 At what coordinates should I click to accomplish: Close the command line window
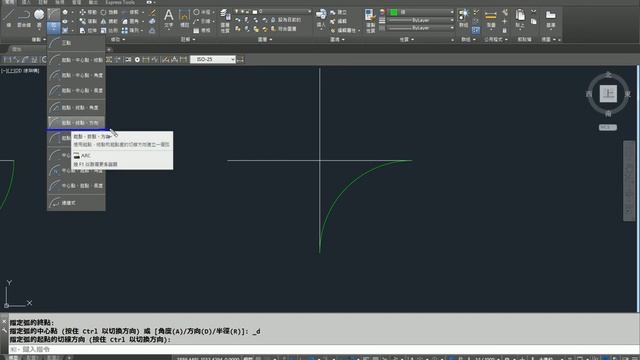pyautogui.click(x=4, y=322)
